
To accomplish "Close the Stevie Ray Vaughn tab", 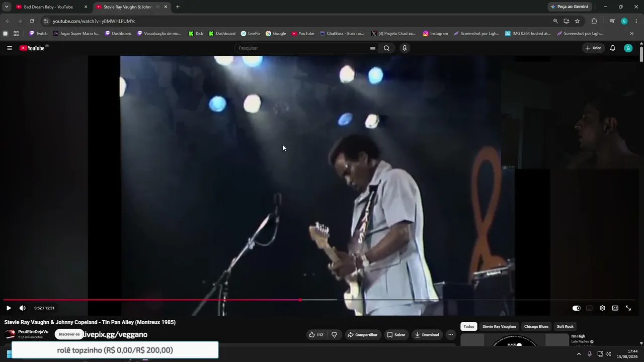I will tap(166, 7).
